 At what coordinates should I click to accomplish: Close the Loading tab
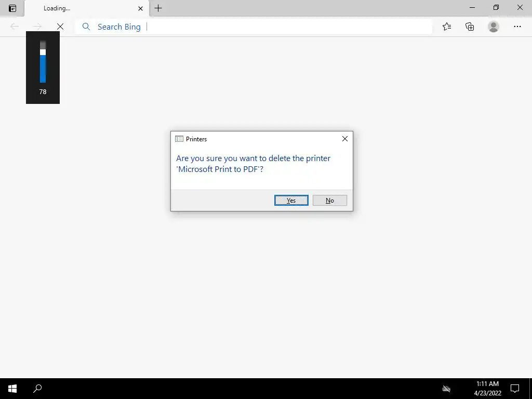[140, 8]
